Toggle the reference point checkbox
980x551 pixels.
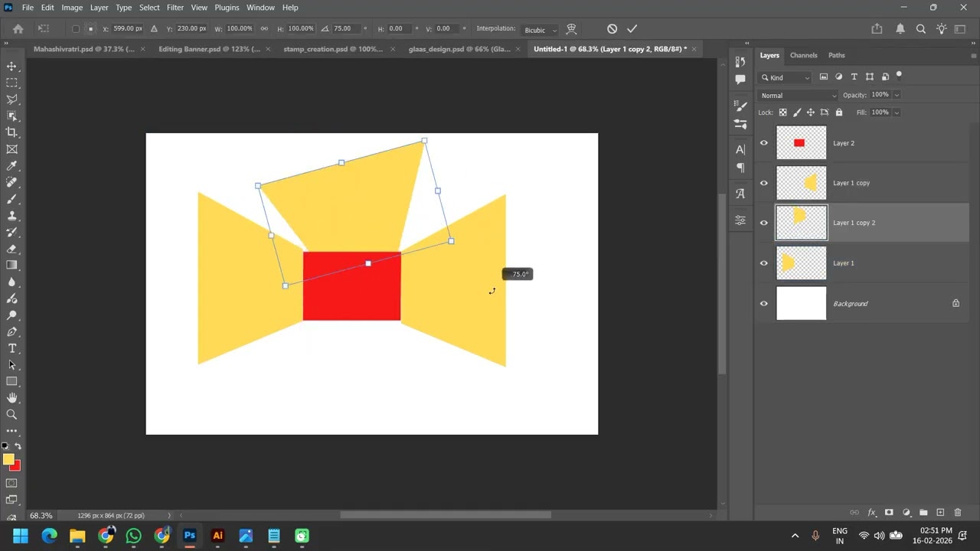point(76,29)
